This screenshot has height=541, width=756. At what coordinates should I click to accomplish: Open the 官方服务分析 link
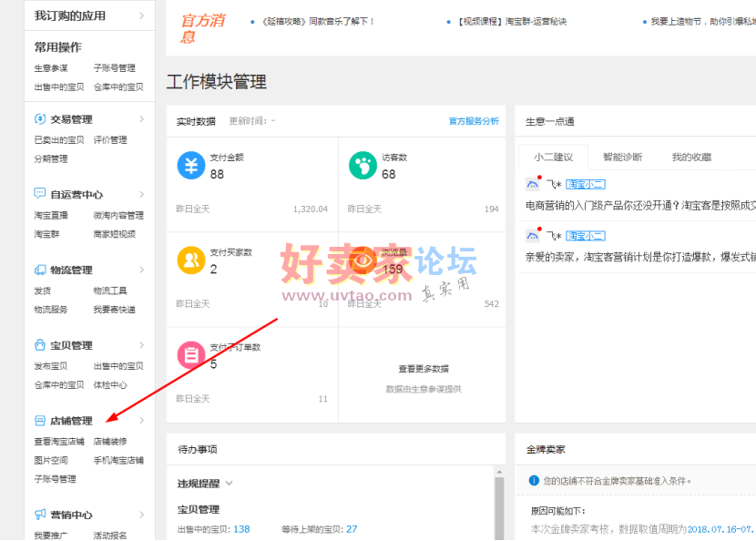[474, 121]
